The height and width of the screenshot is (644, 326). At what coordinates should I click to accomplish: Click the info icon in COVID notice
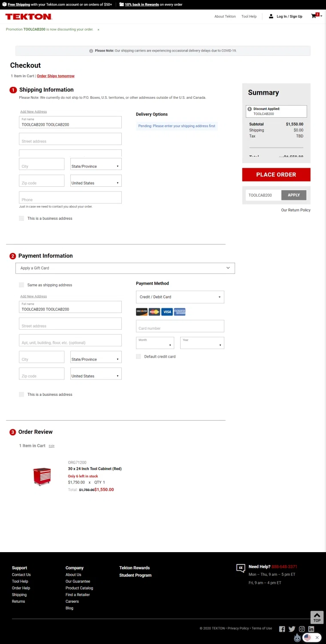91,51
